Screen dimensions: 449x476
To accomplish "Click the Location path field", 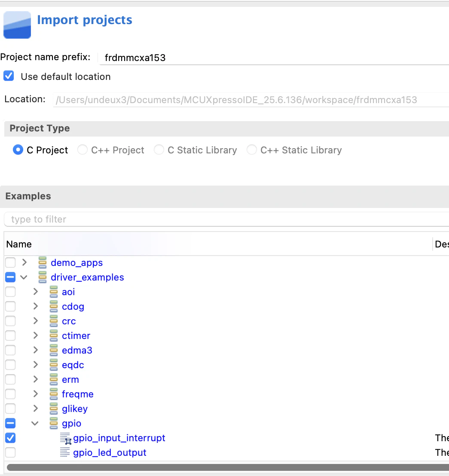I will (x=251, y=100).
